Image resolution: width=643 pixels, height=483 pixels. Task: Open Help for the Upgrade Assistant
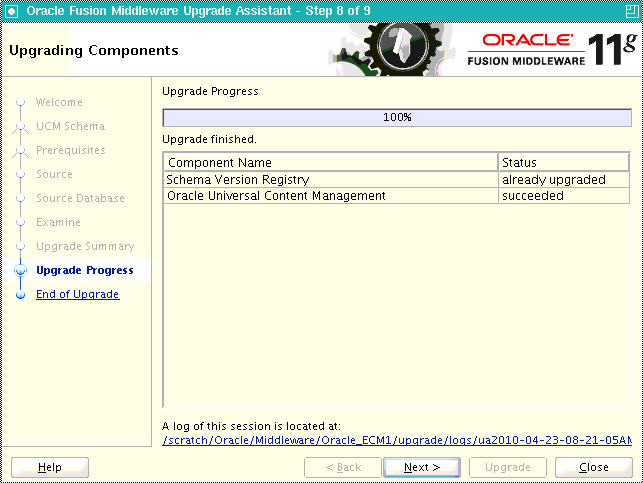pos(50,467)
